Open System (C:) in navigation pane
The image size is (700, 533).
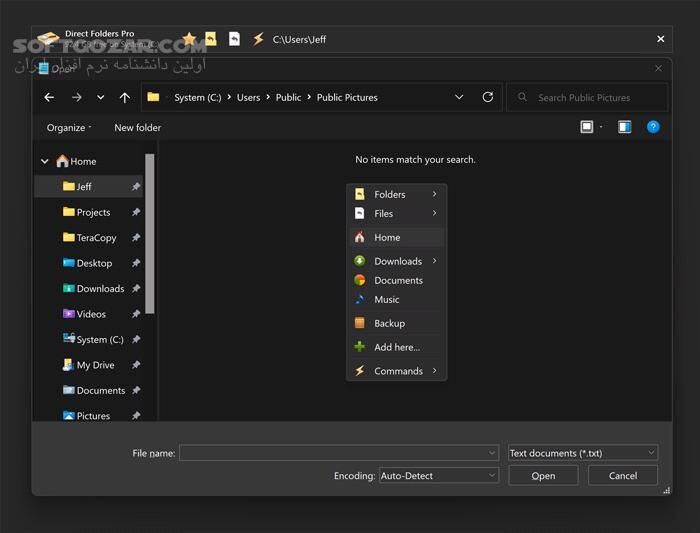click(x=88, y=339)
